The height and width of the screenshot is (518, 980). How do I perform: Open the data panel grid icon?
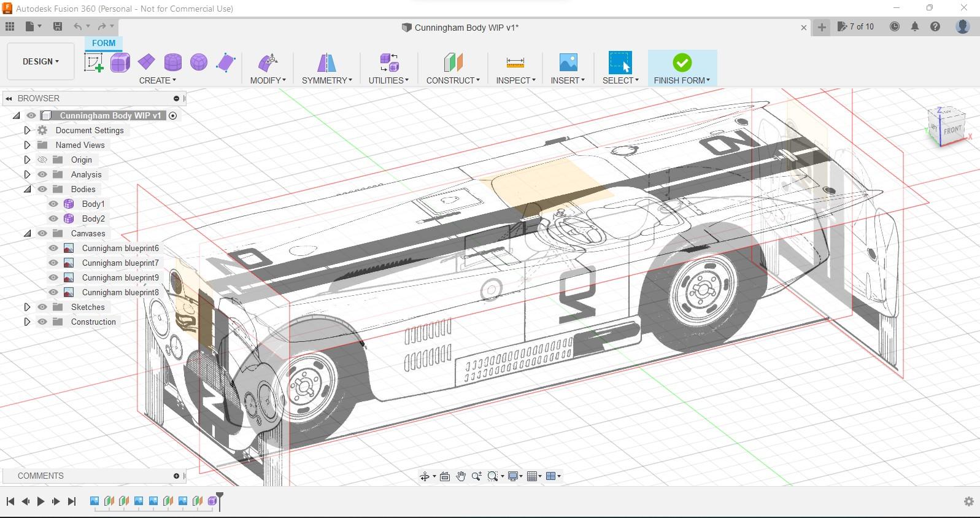coord(10,26)
